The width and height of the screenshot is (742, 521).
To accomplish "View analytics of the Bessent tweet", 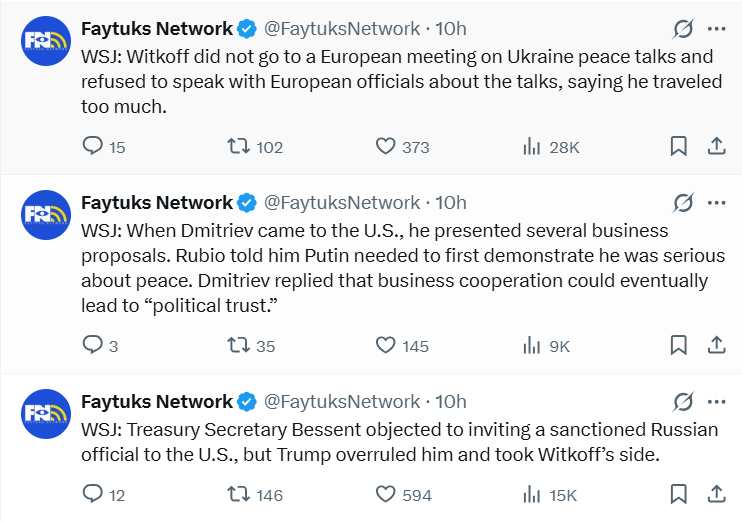I will (532, 494).
